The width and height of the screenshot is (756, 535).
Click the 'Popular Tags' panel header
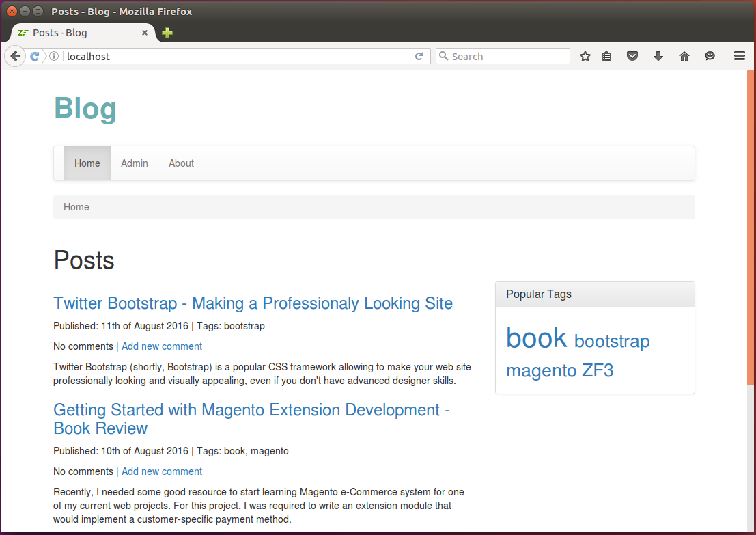point(595,294)
